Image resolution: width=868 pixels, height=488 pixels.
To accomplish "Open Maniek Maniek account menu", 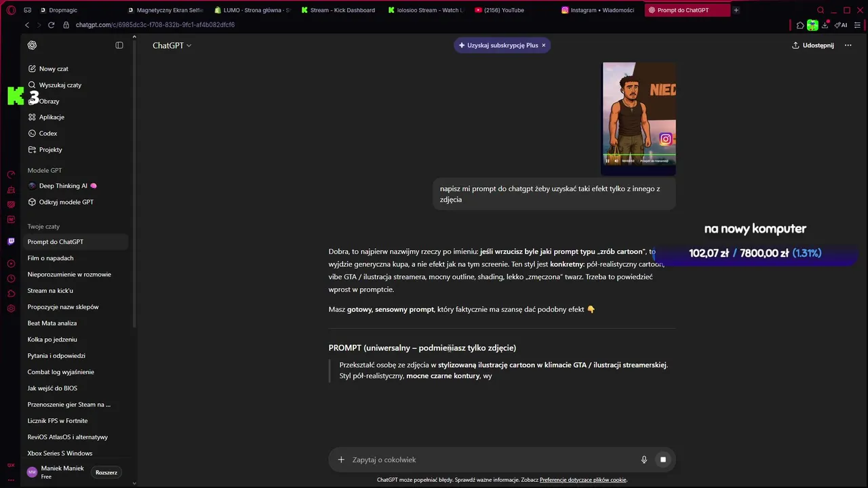I will coord(56,472).
